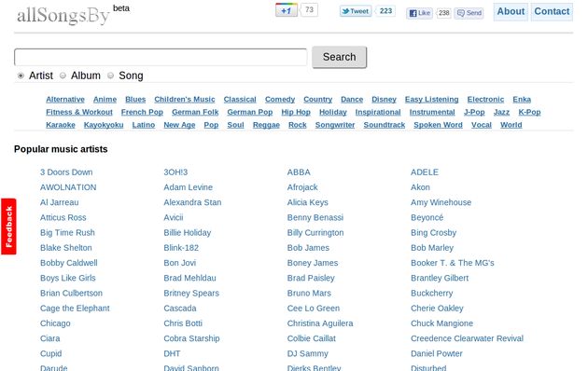Open artist Amy Winehouse
588x371 pixels.
point(441,202)
